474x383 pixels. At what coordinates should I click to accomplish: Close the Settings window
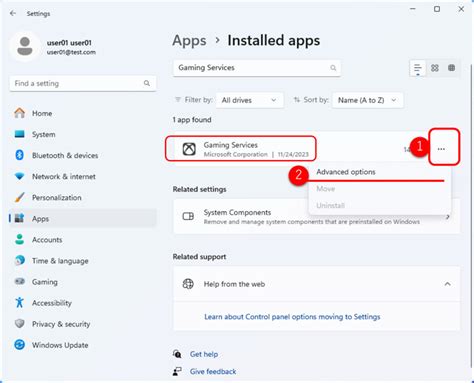point(461,9)
